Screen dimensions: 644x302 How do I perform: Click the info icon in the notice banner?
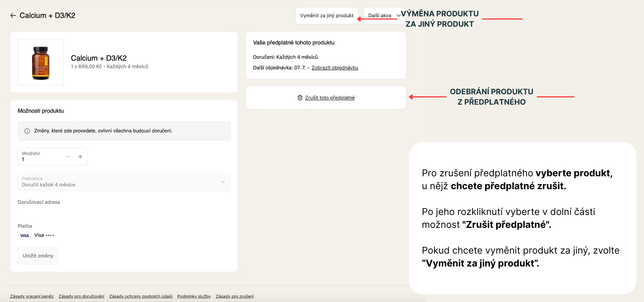pyautogui.click(x=27, y=131)
